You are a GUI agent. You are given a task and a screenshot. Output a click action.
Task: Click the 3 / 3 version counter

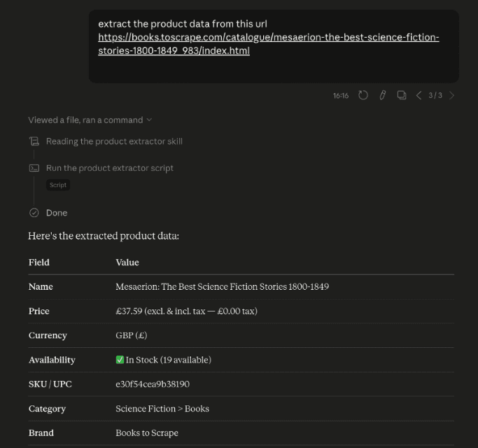[435, 95]
